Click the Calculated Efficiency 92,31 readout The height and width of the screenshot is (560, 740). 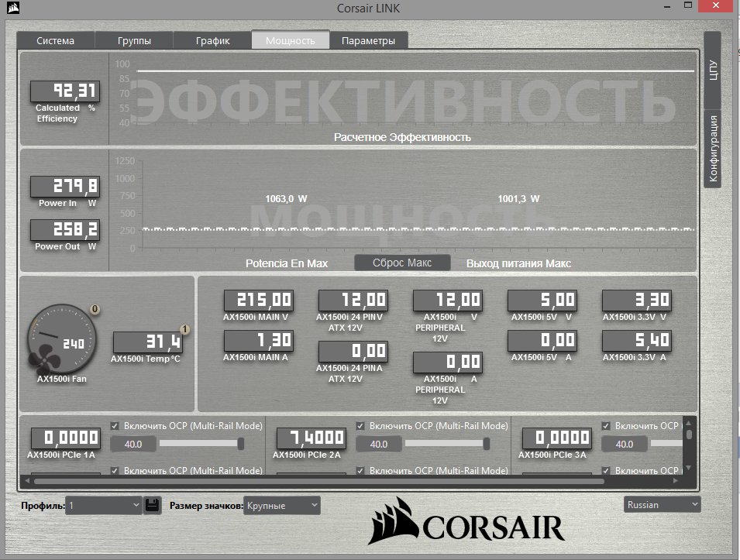pos(65,91)
